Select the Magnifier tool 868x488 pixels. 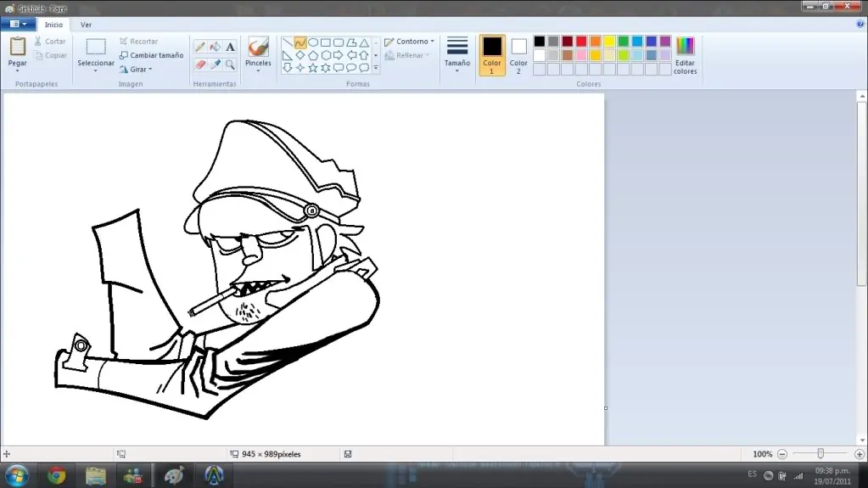230,65
